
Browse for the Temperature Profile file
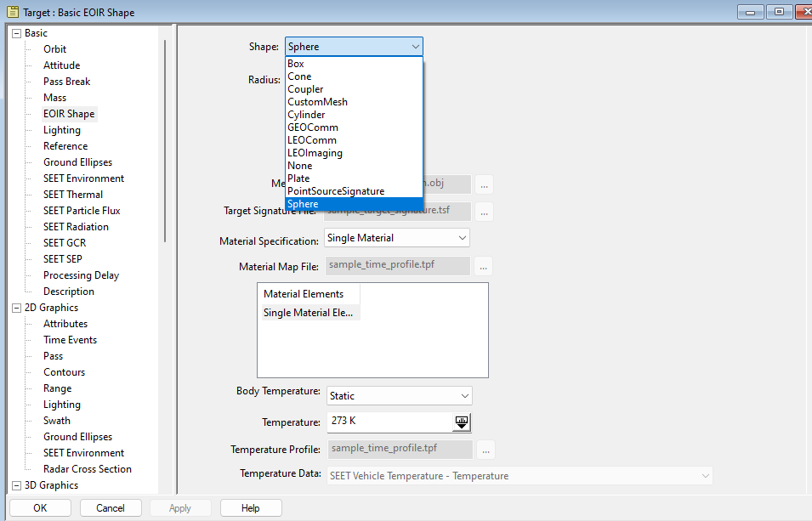click(x=485, y=449)
